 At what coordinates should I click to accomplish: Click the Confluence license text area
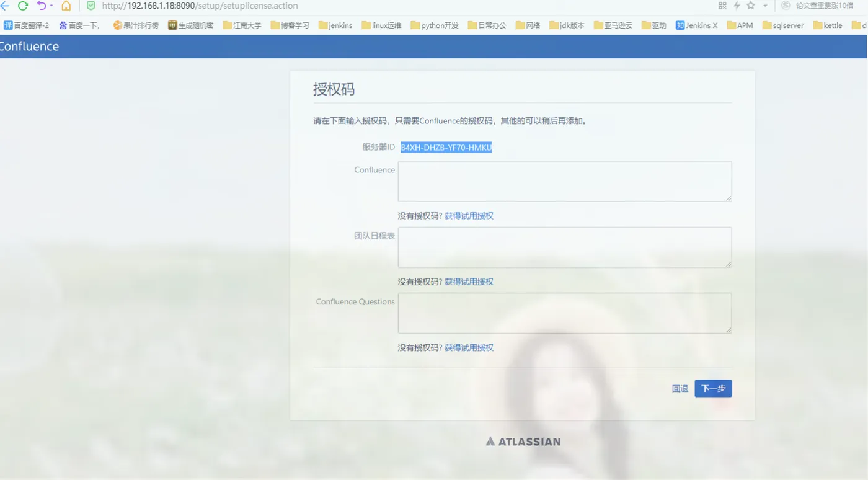[565, 181]
